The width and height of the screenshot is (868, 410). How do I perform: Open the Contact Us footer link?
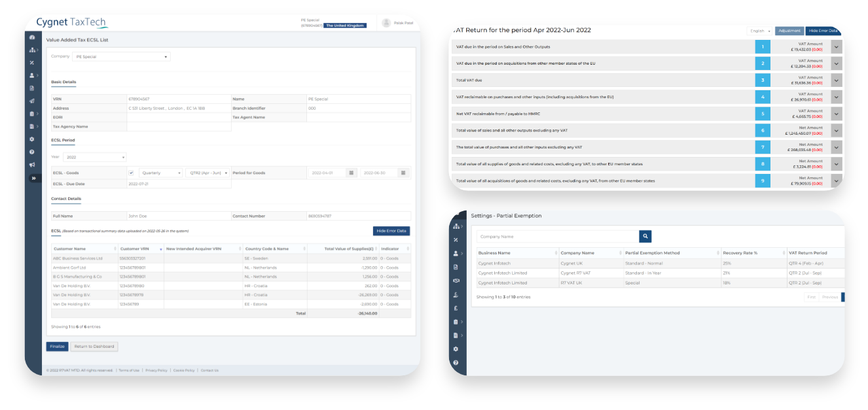point(209,370)
